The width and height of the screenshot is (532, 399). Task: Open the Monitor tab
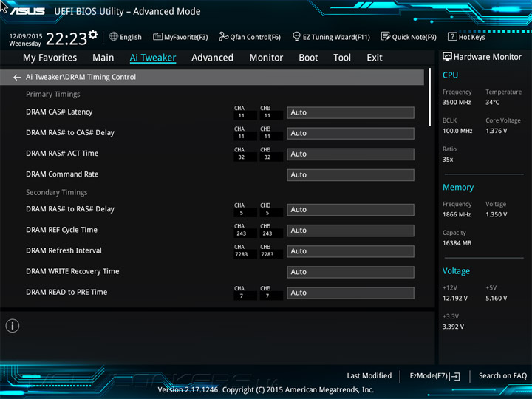click(266, 58)
